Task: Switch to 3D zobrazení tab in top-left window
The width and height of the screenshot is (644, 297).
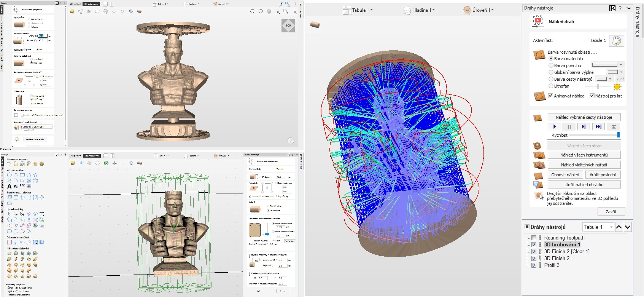Action: 91,4
